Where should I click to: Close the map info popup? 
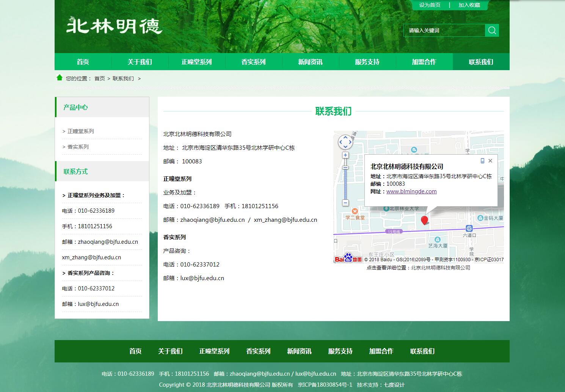click(x=490, y=161)
